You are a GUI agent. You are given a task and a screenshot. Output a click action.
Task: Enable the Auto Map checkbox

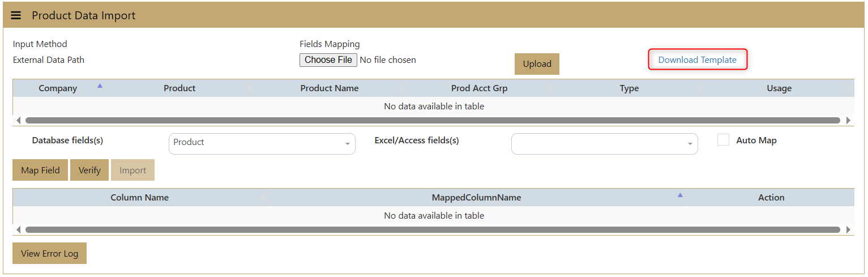[723, 140]
